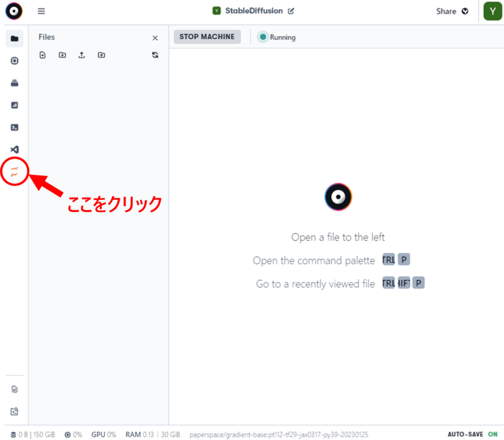Open the VS Code icon in sidebar
The height and width of the screenshot is (440, 504).
pyautogui.click(x=15, y=149)
